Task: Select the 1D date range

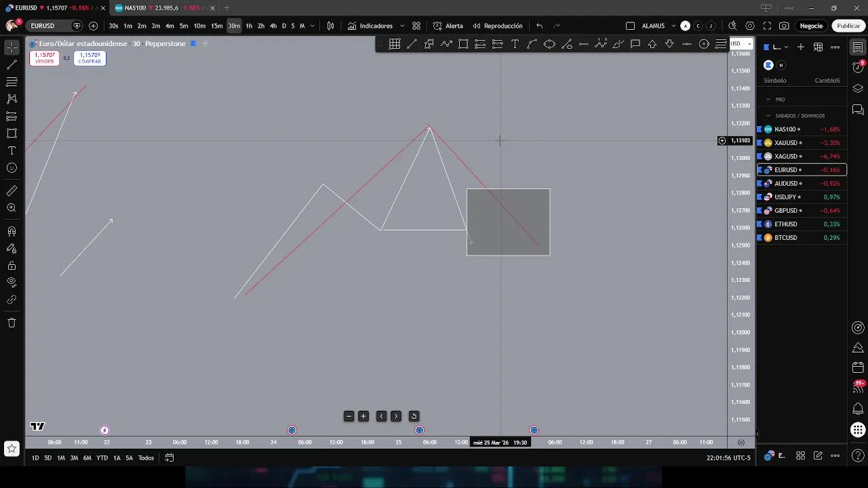Action: 35,458
